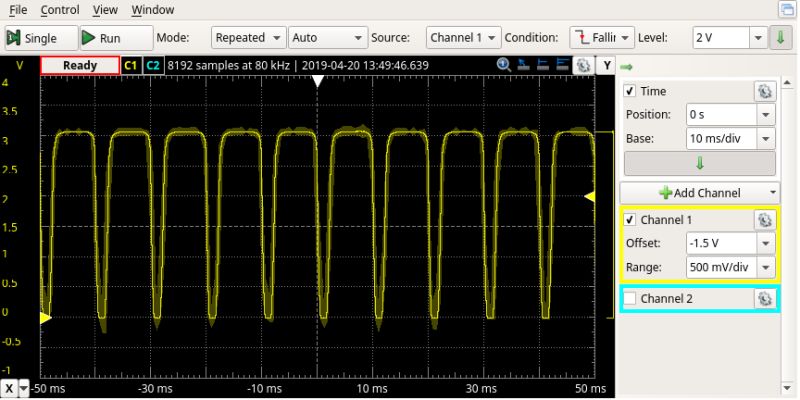The width and height of the screenshot is (800, 400).
Task: Click the pointer cursor tool icon
Action: click(x=523, y=65)
